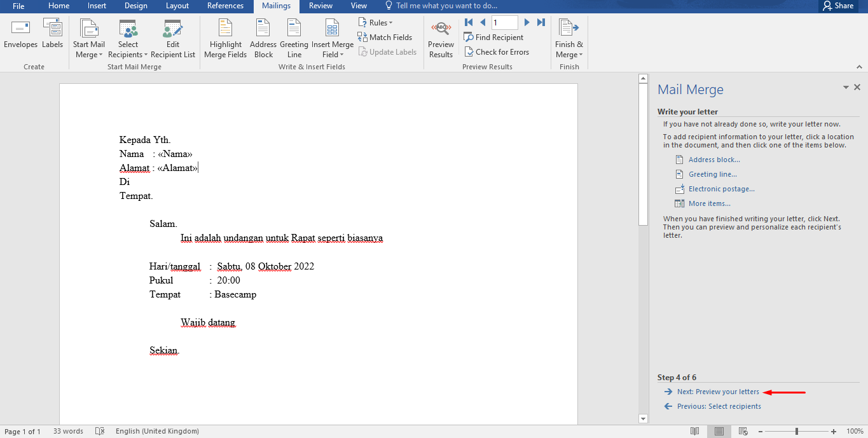The image size is (868, 438).
Task: Click the «Nama» merge field
Action: click(175, 154)
